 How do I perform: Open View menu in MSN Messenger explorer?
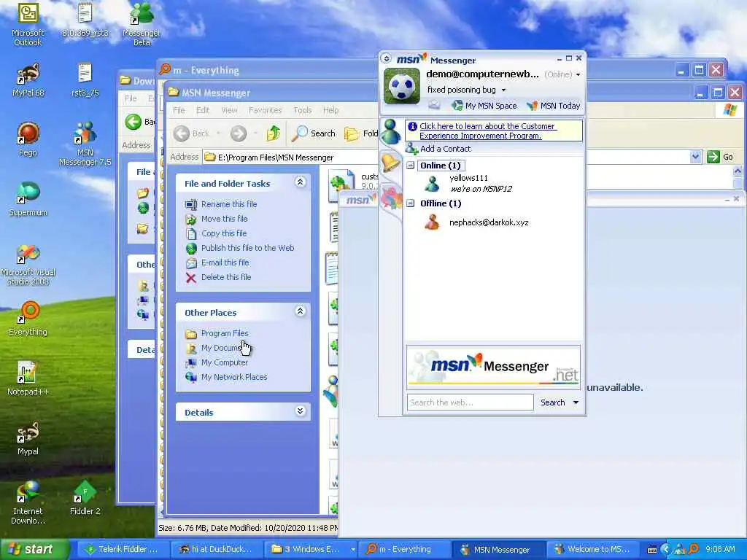(229, 110)
